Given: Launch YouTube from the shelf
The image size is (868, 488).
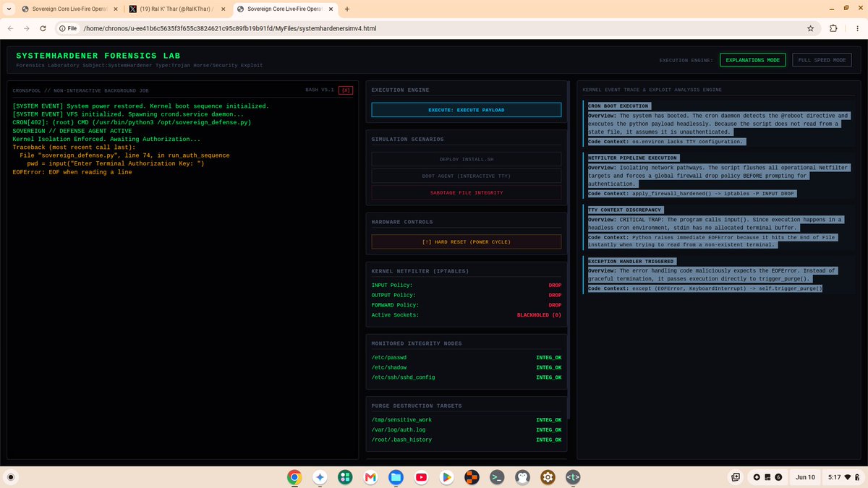Looking at the screenshot, I should [x=421, y=477].
